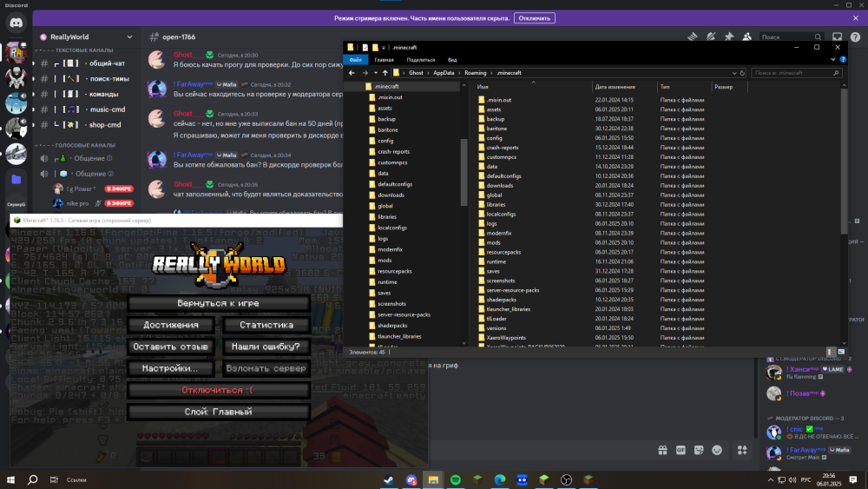
Task: Open Explorer recent locations dropdown arrow
Action: 375,73
